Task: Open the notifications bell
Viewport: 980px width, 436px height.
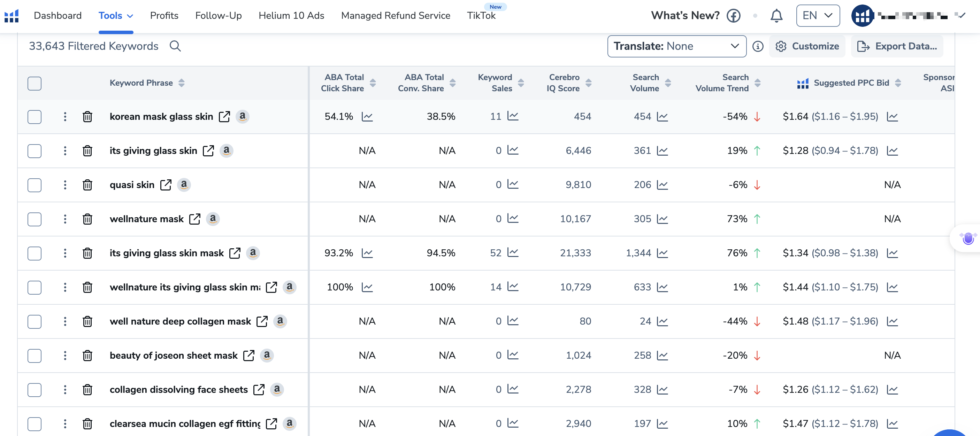Action: tap(776, 16)
